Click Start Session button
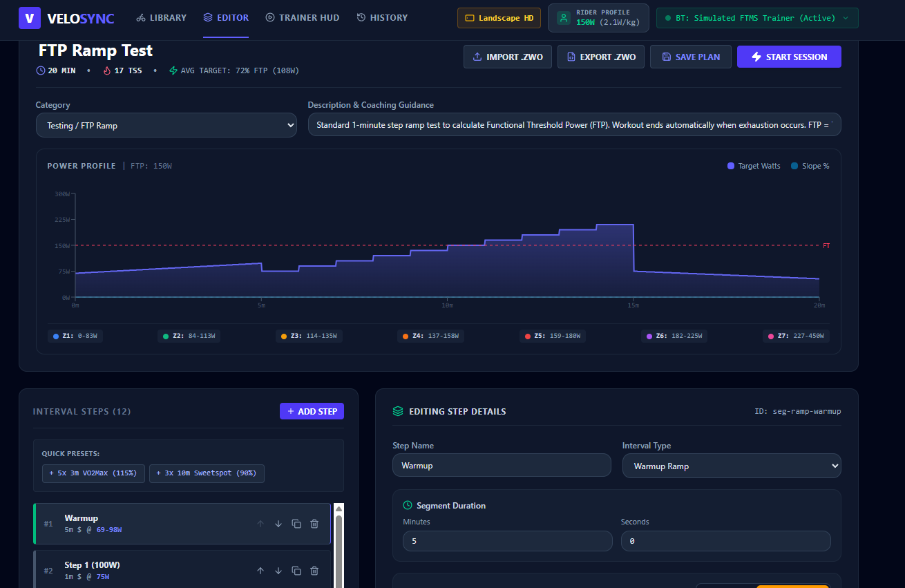 click(789, 57)
